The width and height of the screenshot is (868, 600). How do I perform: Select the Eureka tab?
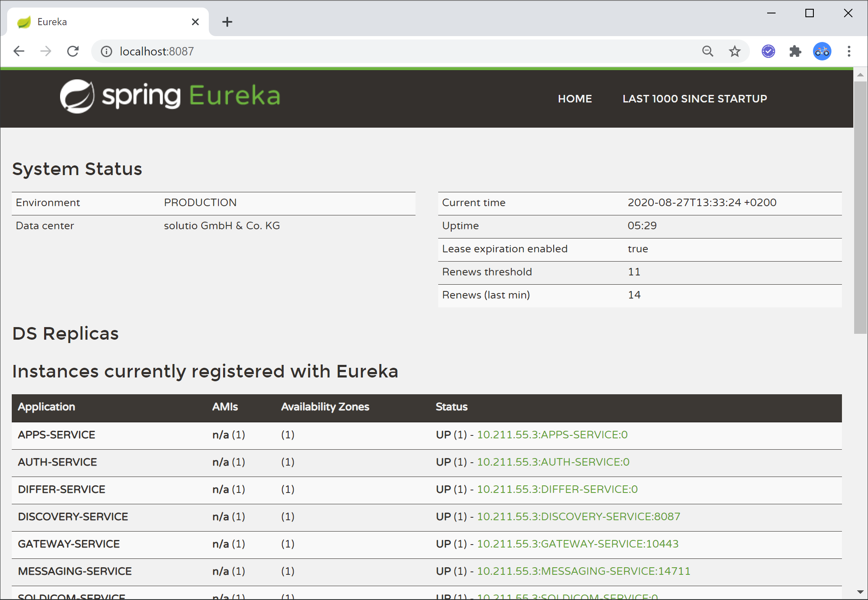[108, 22]
